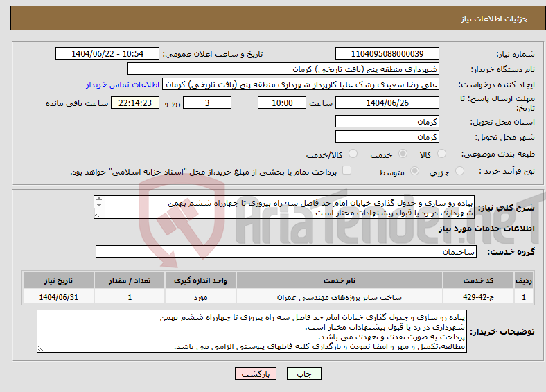Viewport: 546px width, 392px height.
Task: Click the need number field 1104095088000039
Action: (x=387, y=53)
